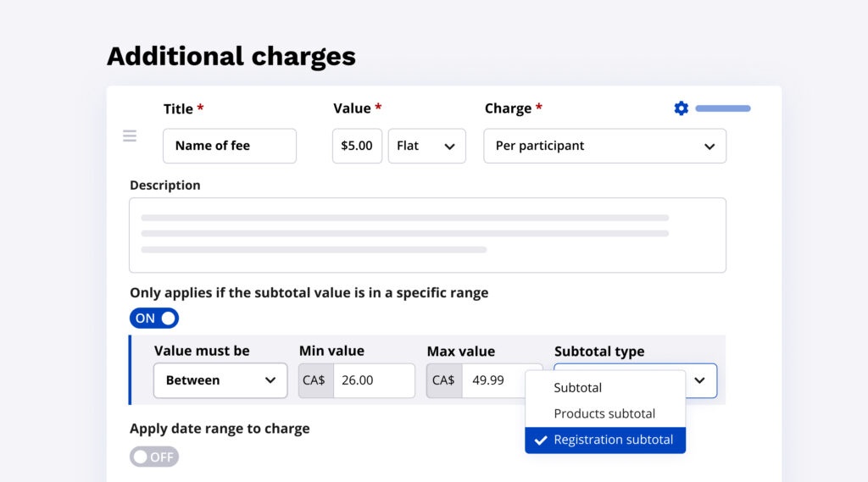Click the $5.00 value field
Screen dimensions: 868x482
[x=357, y=146]
